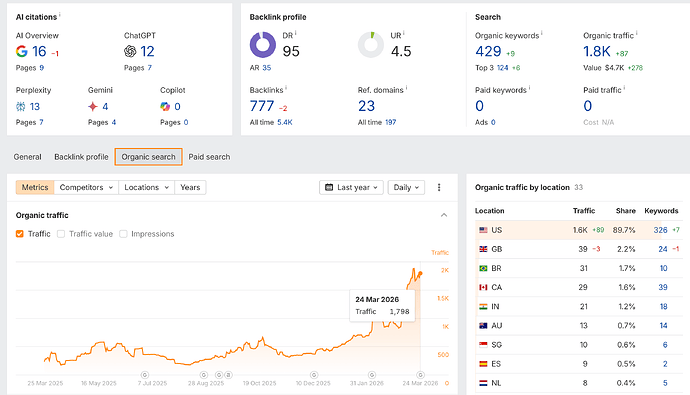
Task: Open the Last year date range dropdown
Action: coord(351,187)
